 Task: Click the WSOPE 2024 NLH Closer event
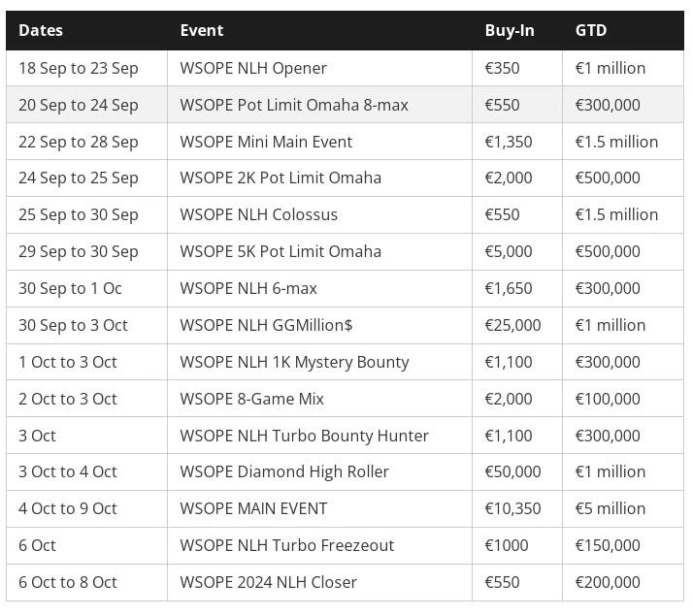269,582
